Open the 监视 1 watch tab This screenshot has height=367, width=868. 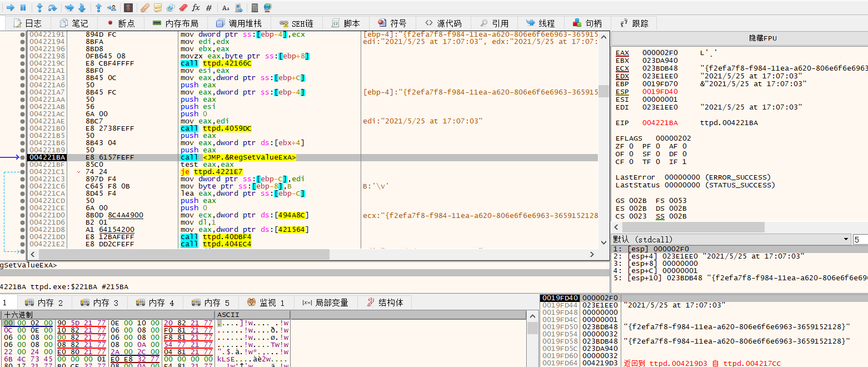click(267, 302)
